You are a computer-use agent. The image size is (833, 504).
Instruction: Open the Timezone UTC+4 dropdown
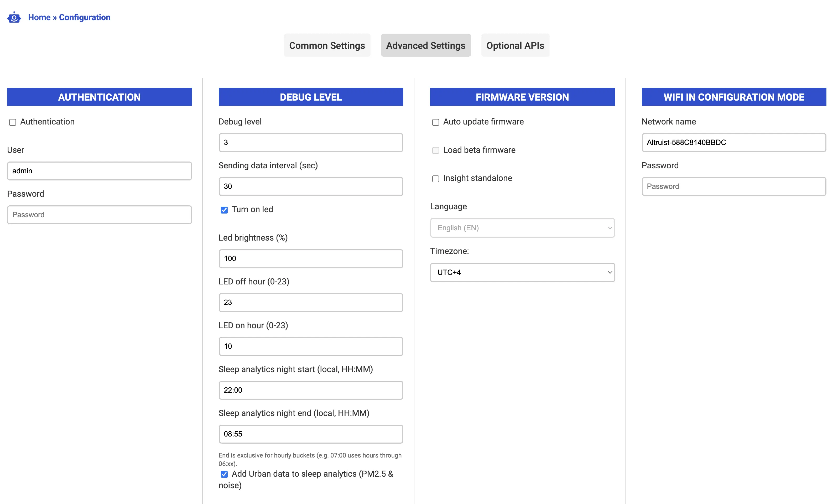coord(522,272)
